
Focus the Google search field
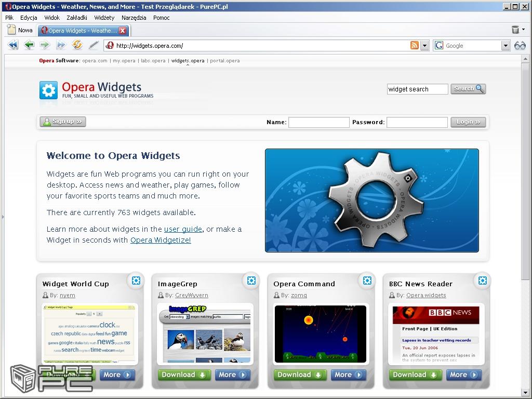[x=473, y=46]
